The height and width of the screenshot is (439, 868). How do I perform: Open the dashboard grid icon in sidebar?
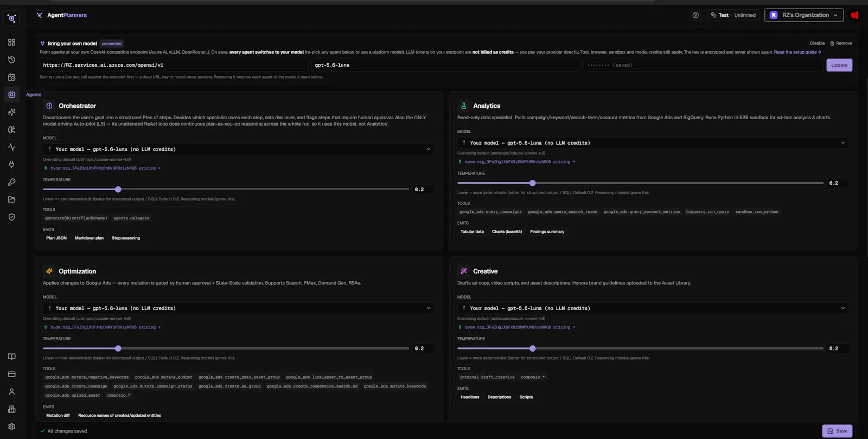pos(11,42)
